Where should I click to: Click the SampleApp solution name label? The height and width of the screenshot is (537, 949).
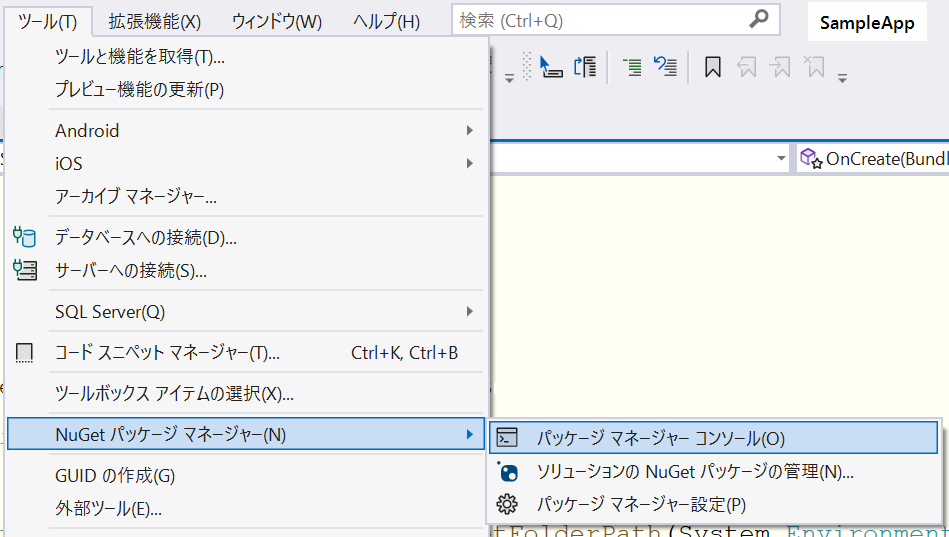(867, 22)
